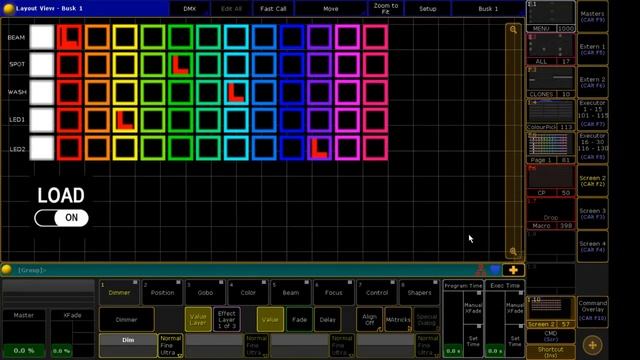Viewport: 640px width, 360px height.
Task: Select the Value layer button
Action: [x=270, y=319]
